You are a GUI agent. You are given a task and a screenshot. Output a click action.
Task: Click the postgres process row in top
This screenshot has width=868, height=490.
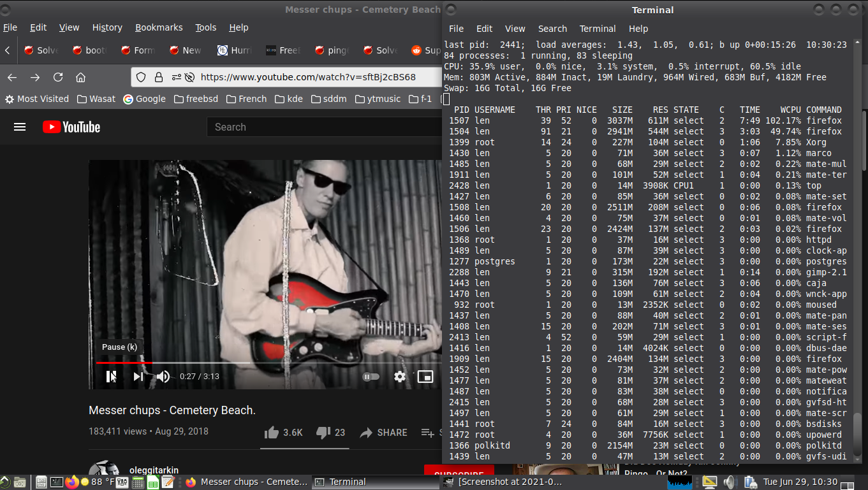[645, 261]
